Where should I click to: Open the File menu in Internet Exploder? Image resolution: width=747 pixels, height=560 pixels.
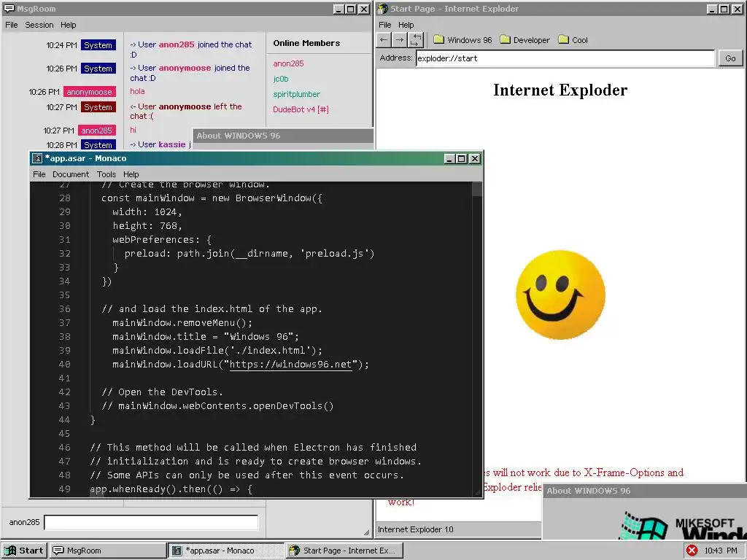385,25
